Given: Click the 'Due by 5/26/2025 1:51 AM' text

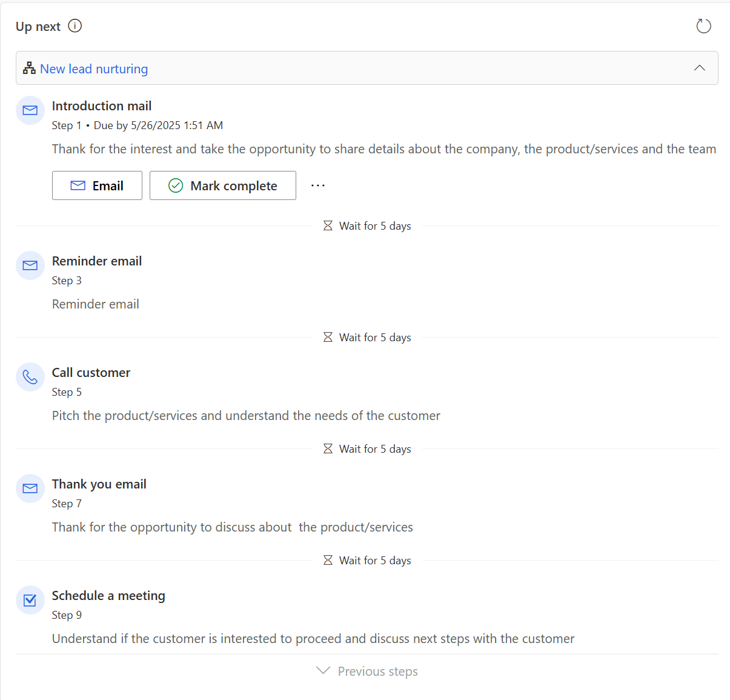Looking at the screenshot, I should click(158, 125).
